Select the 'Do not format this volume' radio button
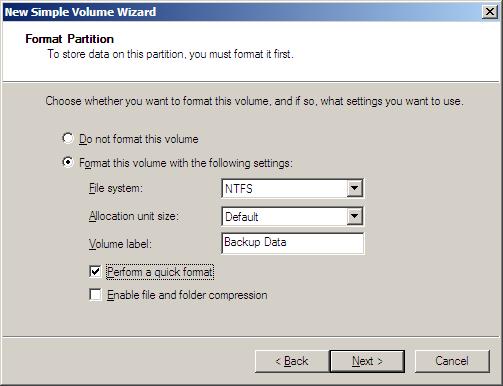Screen dimensions: 503x386 click(68, 138)
